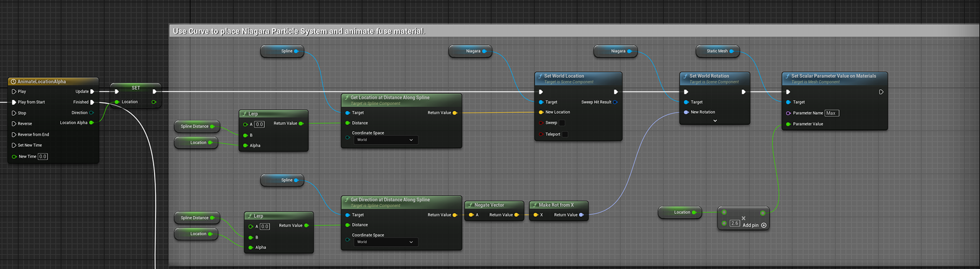Click the B pin on the lower Lerp node
Screen dimensions: 980x269
tap(251, 237)
